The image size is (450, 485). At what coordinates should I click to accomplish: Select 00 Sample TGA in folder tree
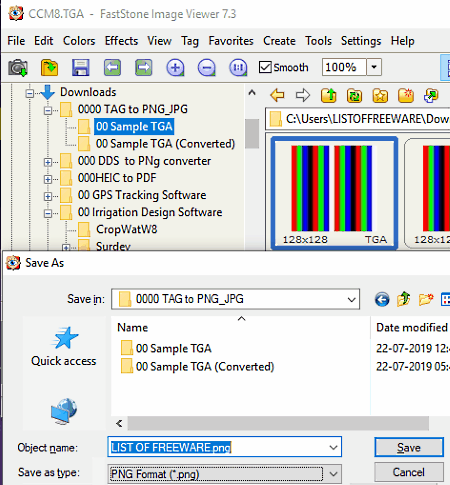(134, 127)
